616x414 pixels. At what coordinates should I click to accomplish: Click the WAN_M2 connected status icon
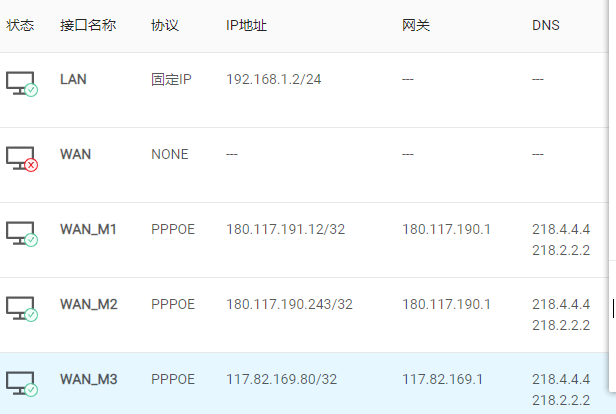(21, 309)
